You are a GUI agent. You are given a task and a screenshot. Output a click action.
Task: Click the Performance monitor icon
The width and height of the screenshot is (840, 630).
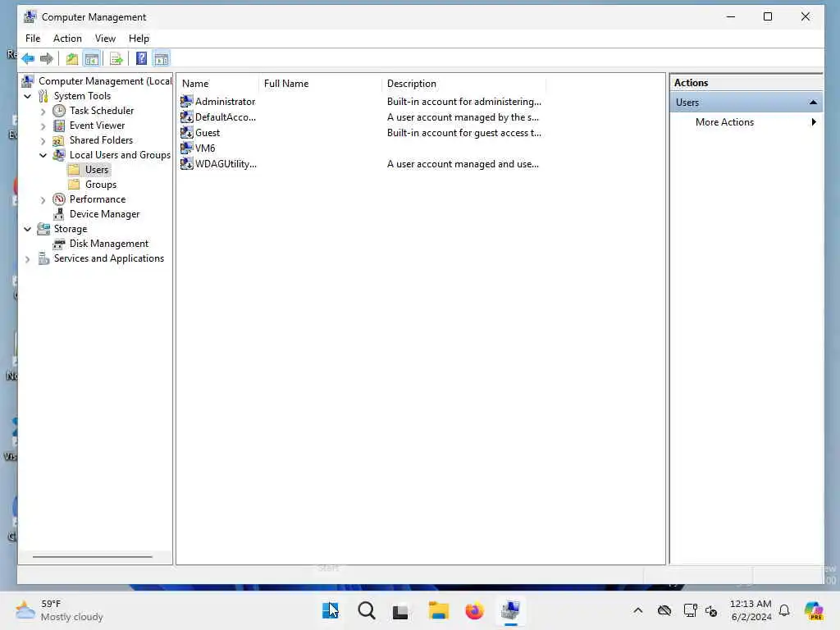(59, 199)
